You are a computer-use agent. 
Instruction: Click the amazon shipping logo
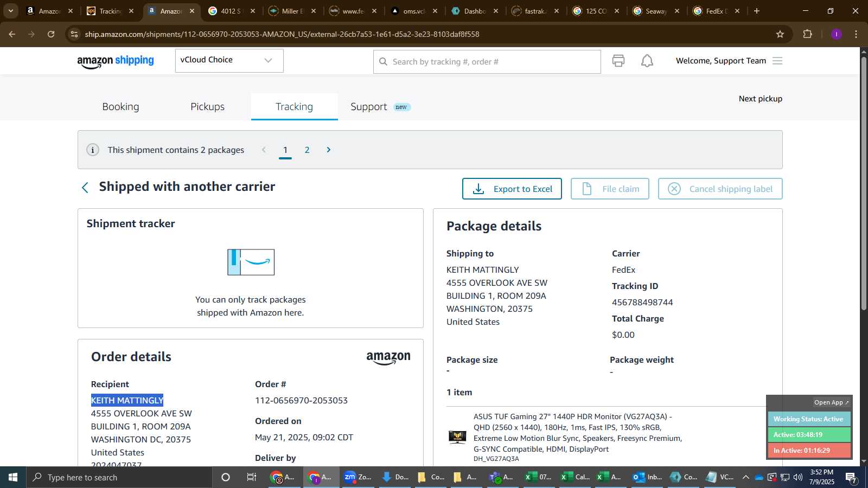116,61
